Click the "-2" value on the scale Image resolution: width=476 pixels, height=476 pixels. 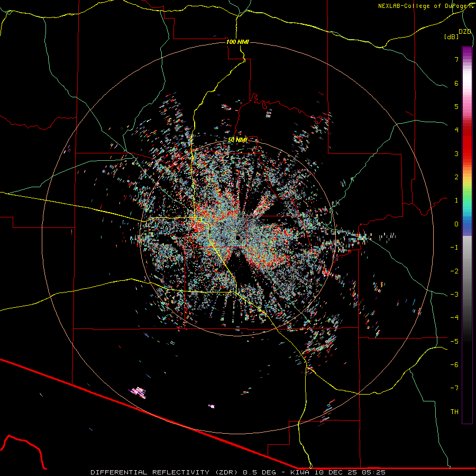(454, 271)
